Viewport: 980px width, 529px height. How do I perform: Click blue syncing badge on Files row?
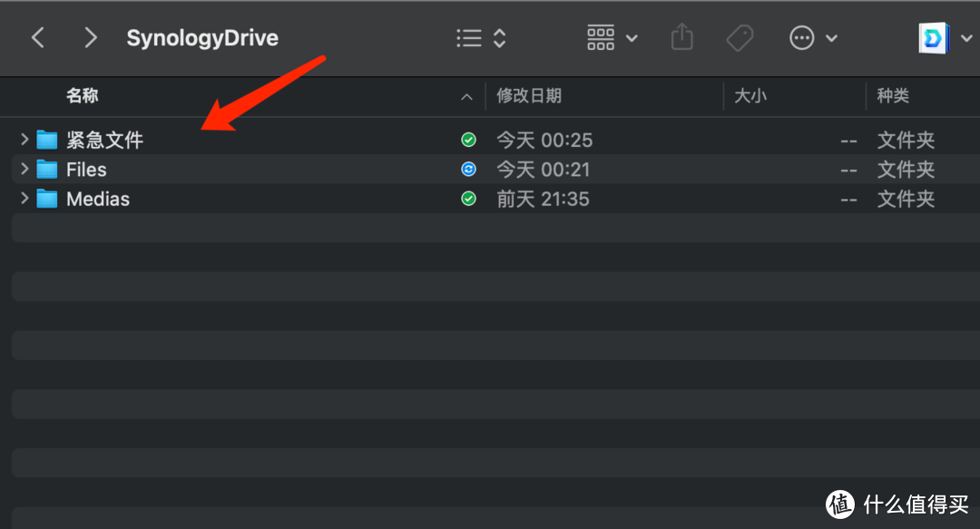pyautogui.click(x=468, y=169)
